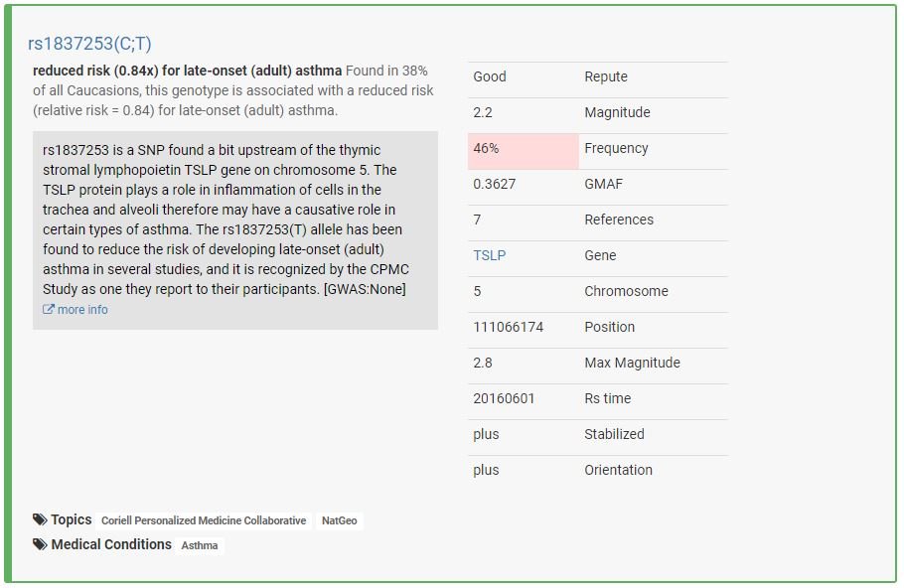Click the tag icon beside Medical Conditions
The height and width of the screenshot is (588, 904).
pos(40,544)
